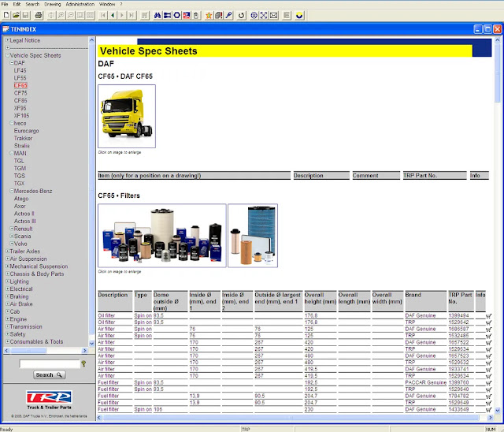Click the content pane horizontal scrollbar track

coord(293,418)
